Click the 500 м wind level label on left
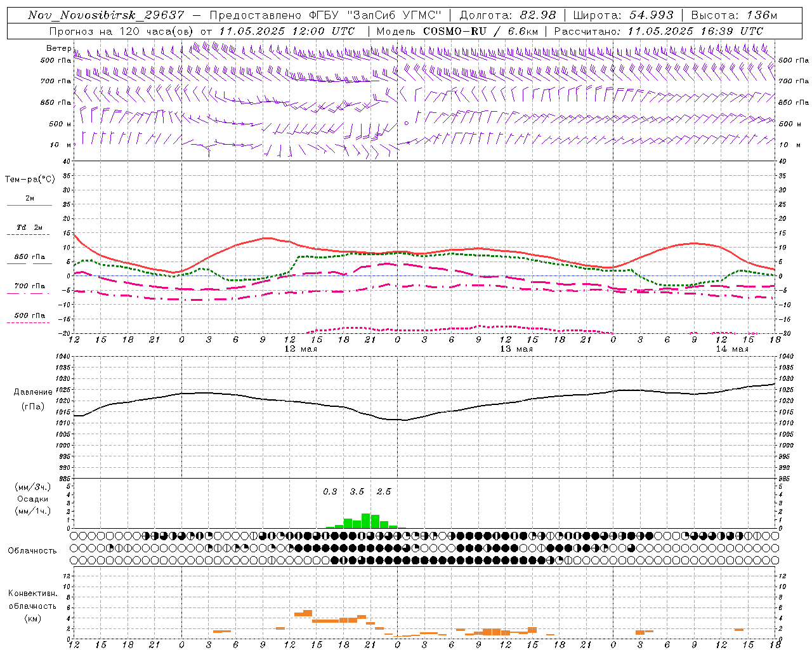This screenshot has width=812, height=650. (x=60, y=124)
